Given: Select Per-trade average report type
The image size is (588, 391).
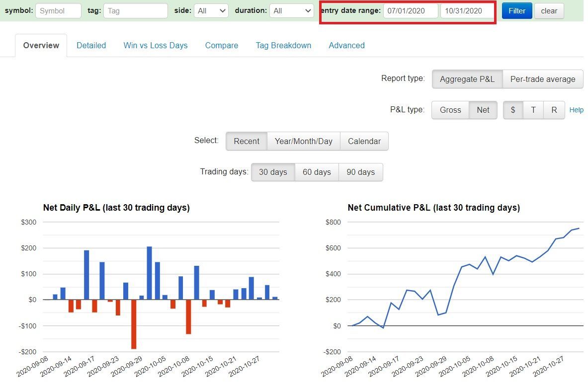Looking at the screenshot, I should pos(543,79).
